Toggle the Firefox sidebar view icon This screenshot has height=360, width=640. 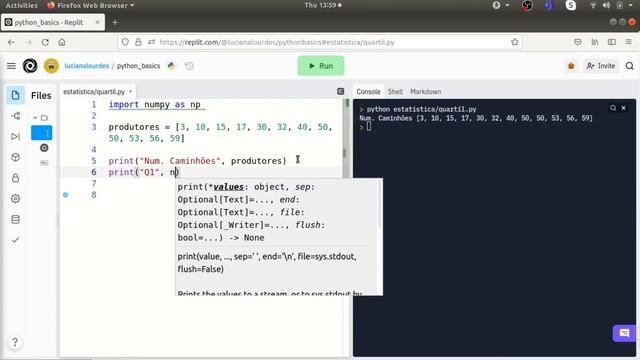611,42
